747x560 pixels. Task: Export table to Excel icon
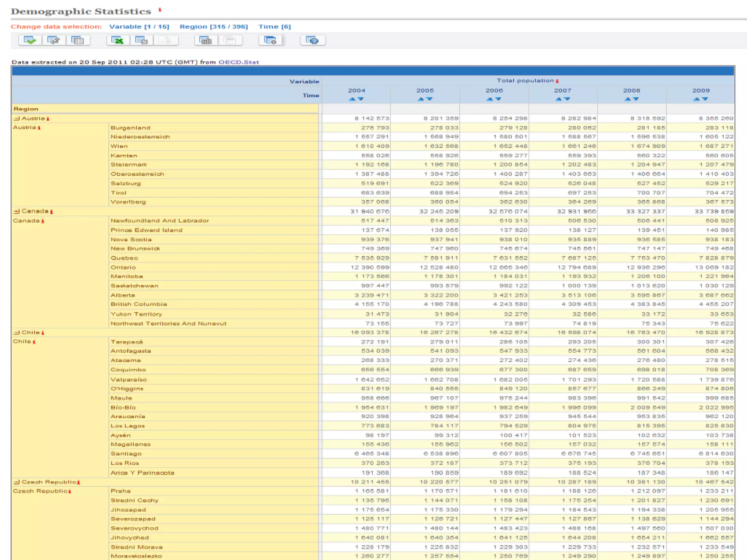[x=117, y=40]
